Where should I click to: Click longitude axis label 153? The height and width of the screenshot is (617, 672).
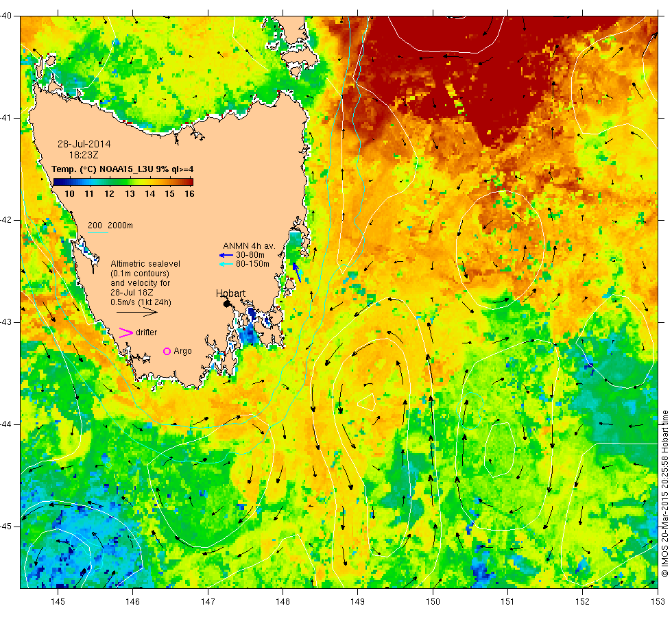[x=658, y=602]
